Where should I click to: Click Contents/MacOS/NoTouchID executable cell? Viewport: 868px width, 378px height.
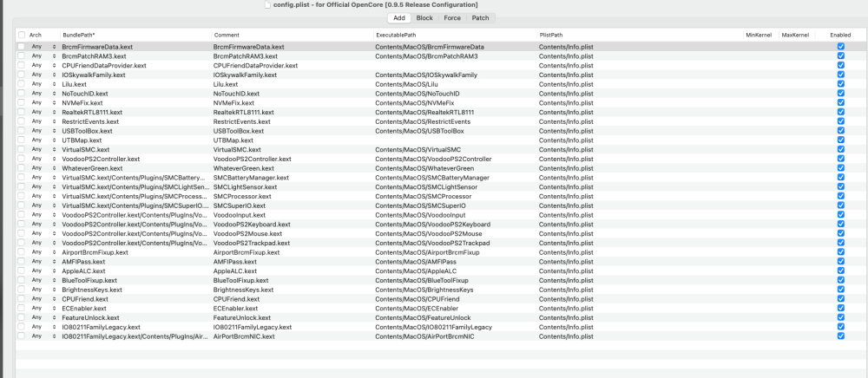(418, 94)
